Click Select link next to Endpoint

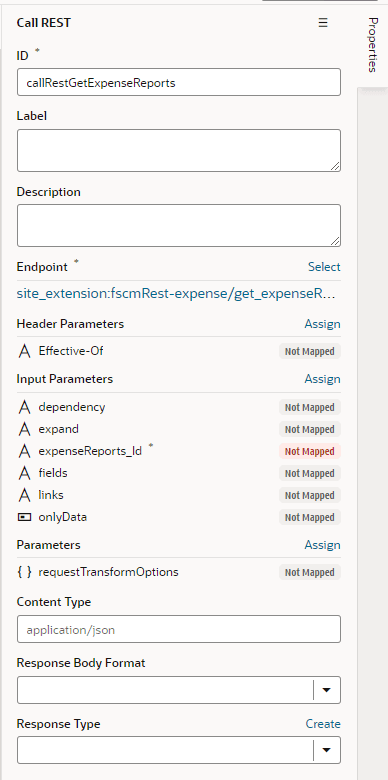pyautogui.click(x=324, y=267)
